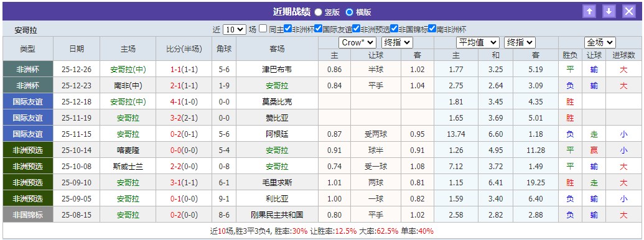
Task: Click 国际友谊 tag on 25-12-18 row
Action: (28, 102)
